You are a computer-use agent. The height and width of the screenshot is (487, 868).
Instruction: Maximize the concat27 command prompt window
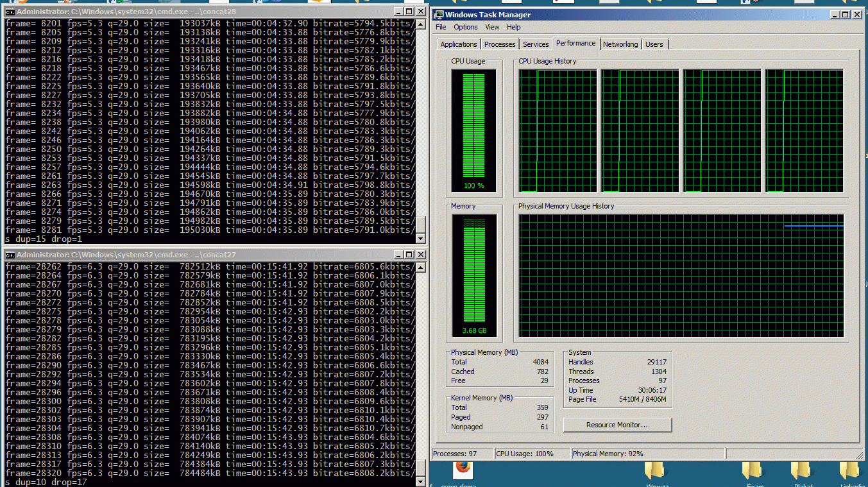point(409,255)
